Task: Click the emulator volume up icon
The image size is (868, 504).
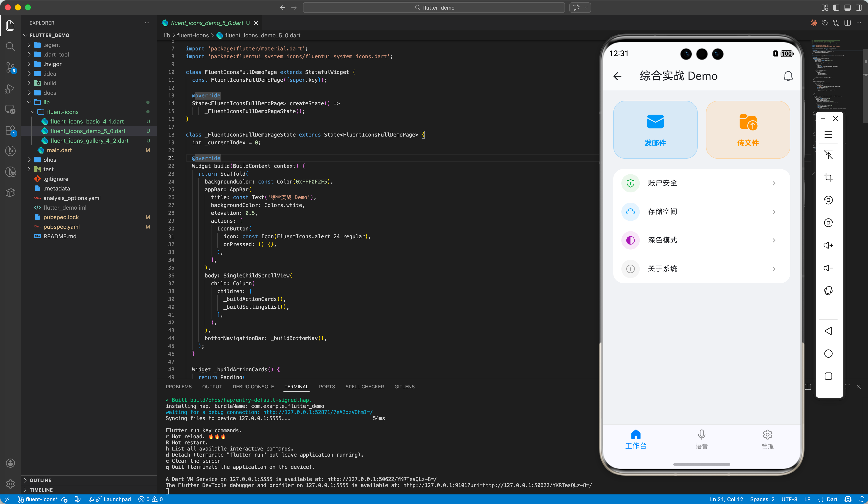Action: coord(828,245)
